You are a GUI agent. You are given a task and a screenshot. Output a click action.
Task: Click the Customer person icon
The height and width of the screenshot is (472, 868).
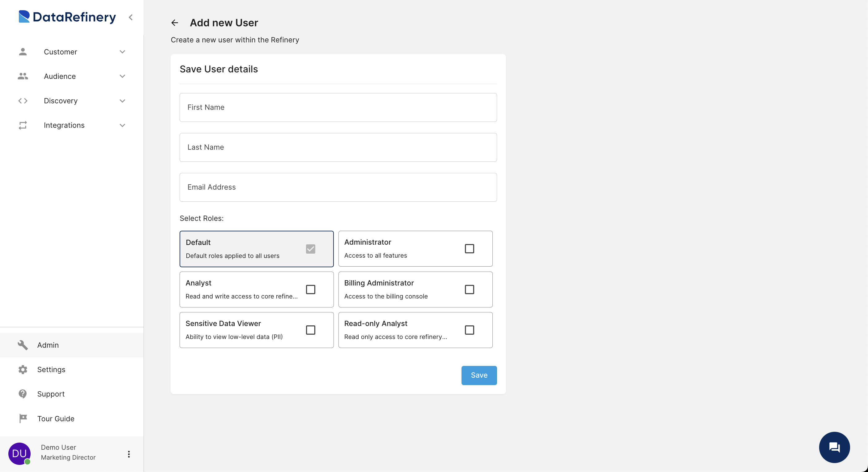click(23, 52)
